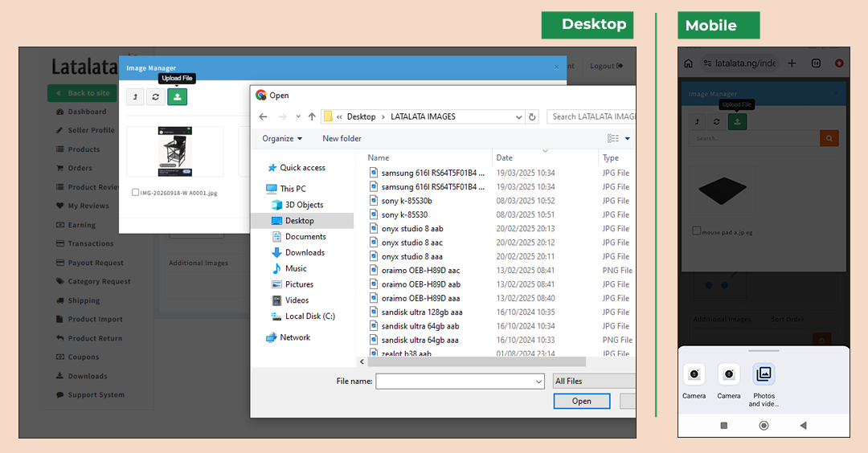Go back in the Open dialog
Viewport: 868px width, 453px height.
(263, 116)
